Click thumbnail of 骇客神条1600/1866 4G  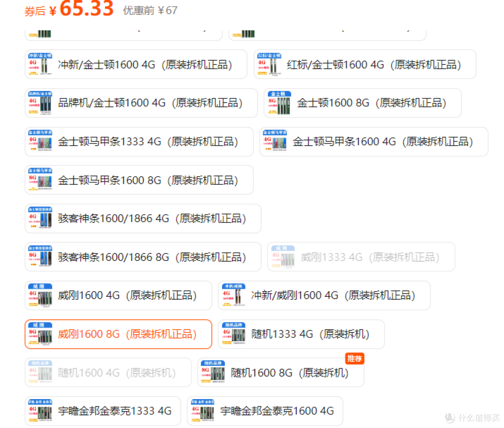point(40,218)
